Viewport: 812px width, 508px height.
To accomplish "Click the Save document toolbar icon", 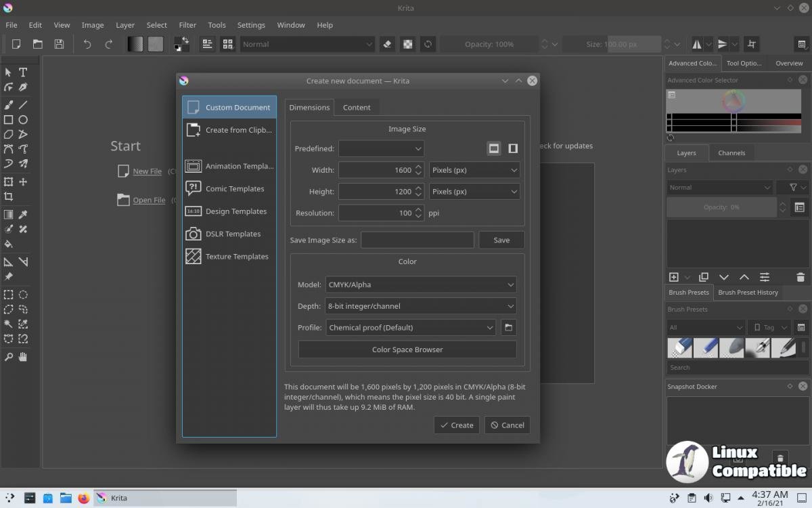I will point(60,44).
